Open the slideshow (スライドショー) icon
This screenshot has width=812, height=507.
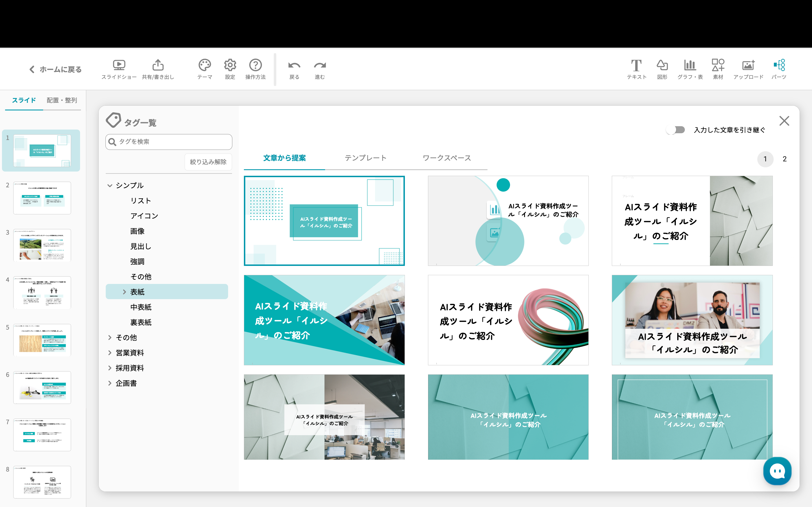119,65
